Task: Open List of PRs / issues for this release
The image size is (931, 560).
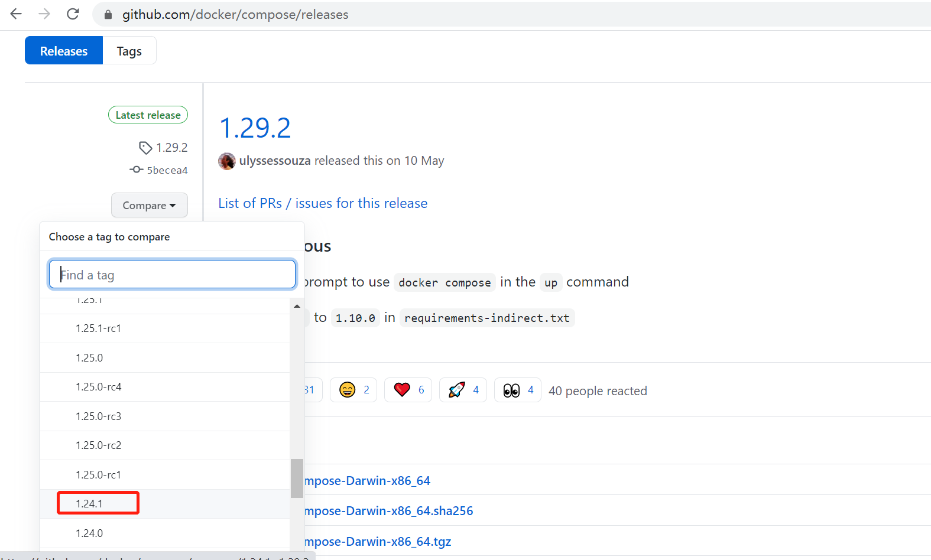Action: pos(323,203)
